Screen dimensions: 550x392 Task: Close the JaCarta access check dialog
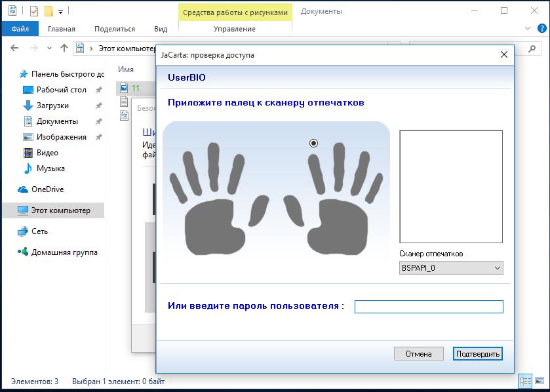click(x=503, y=54)
